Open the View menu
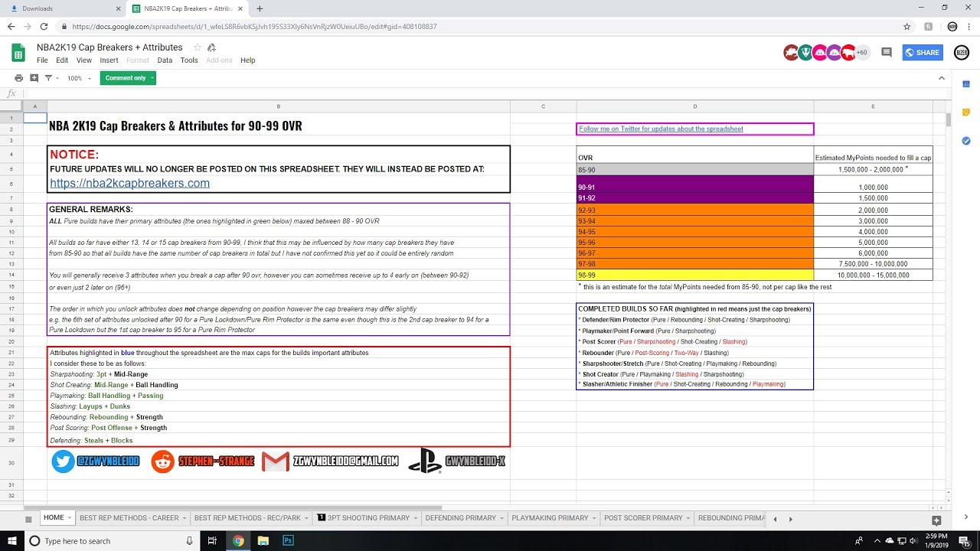 coord(84,60)
